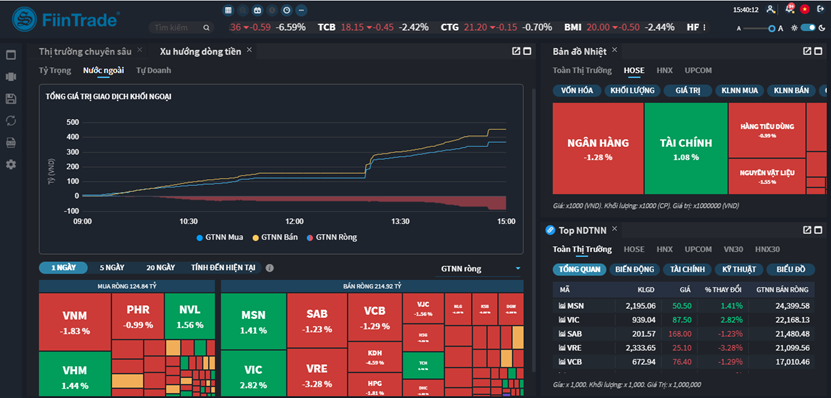Select the 1 NGÀY period option
831x398 pixels.
tap(63, 268)
